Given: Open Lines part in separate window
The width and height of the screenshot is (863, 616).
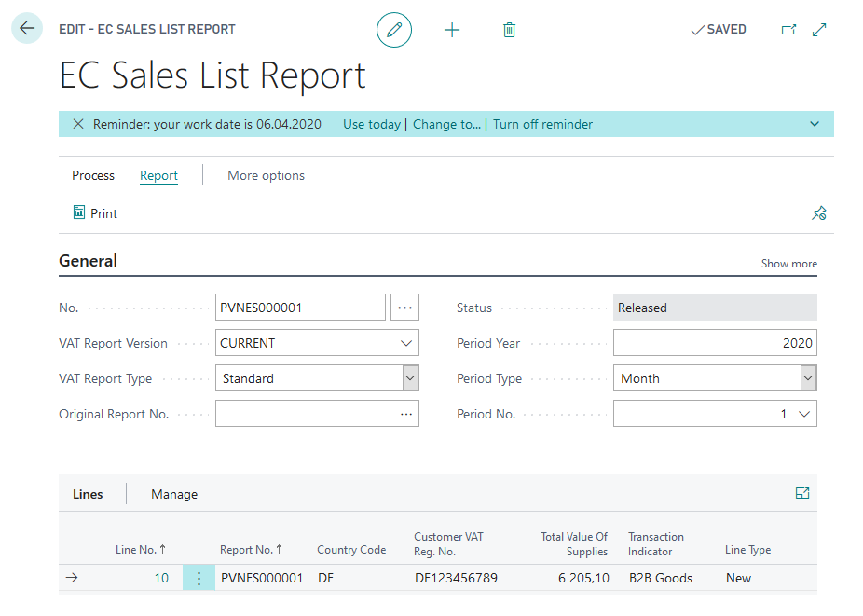Looking at the screenshot, I should pos(802,493).
